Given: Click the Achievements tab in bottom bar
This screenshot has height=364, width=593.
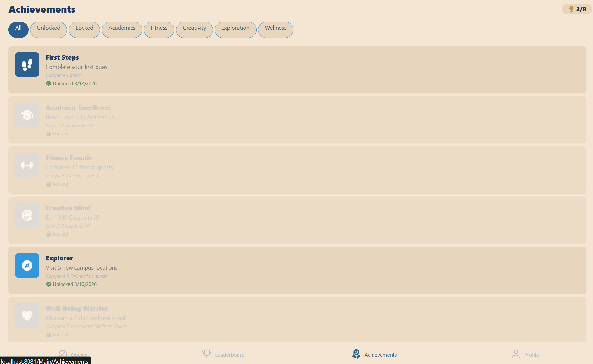Looking at the screenshot, I should [374, 354].
